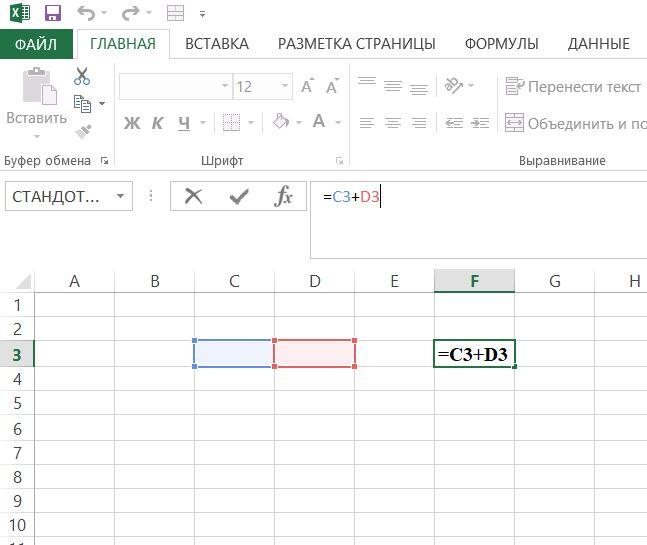
Task: Click the formula bar showing =C3+D3
Action: tap(479, 220)
